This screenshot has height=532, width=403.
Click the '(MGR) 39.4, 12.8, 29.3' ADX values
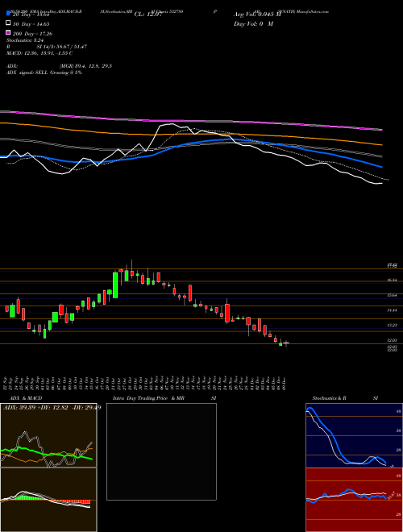85,66
